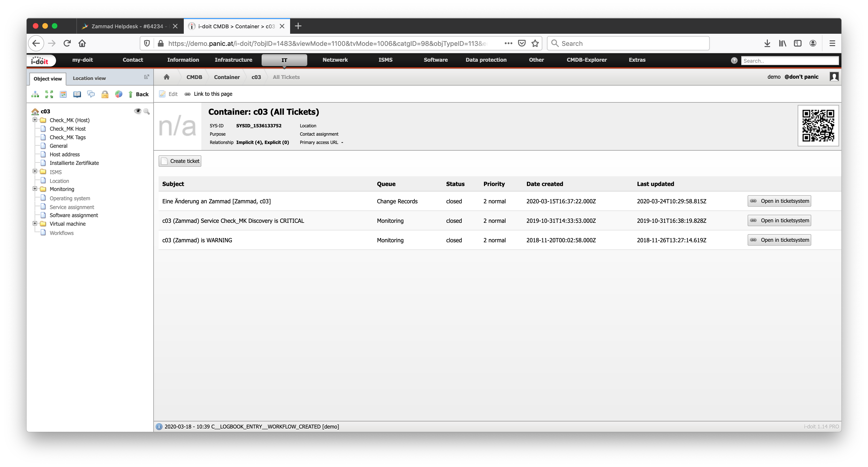Click the pop-out icon beside Location view tab
868x467 pixels.
pos(146,77)
